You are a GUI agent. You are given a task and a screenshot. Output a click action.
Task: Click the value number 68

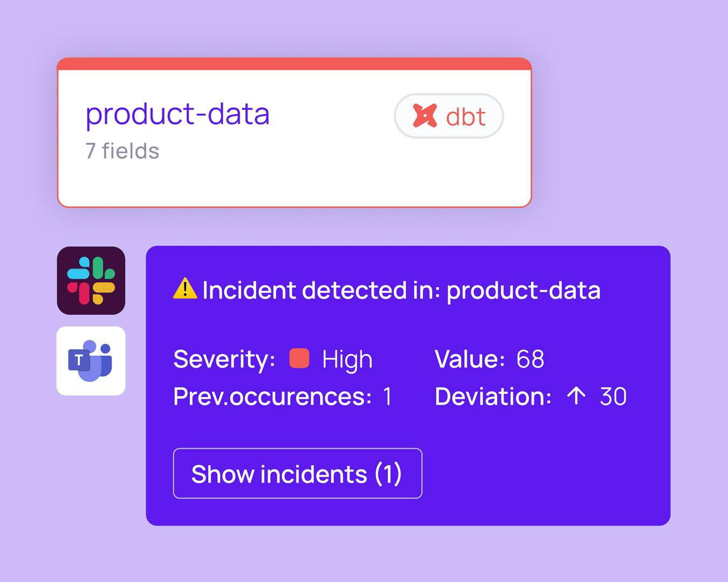530,359
